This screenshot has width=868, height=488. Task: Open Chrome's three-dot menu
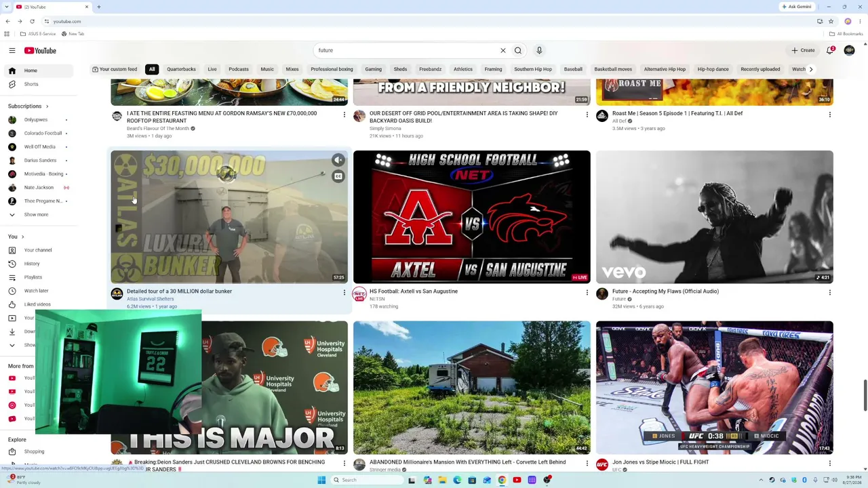pos(860,21)
